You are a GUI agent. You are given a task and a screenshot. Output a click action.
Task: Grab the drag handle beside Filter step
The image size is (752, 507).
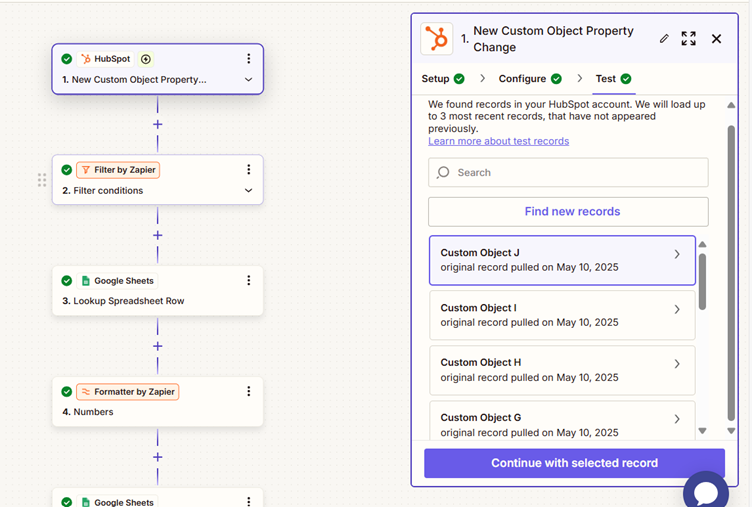pos(42,180)
